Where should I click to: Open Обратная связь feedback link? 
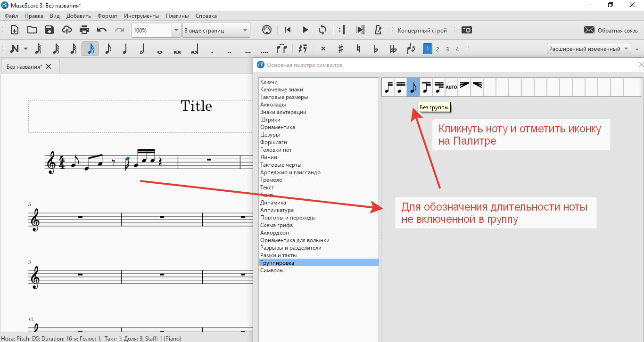pos(611,30)
